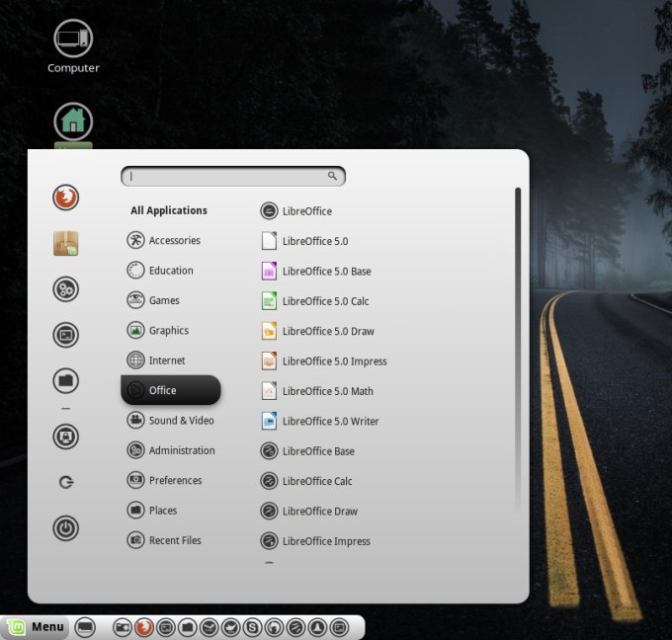This screenshot has height=640, width=672.
Task: Select the Accessories category
Action: tap(174, 241)
